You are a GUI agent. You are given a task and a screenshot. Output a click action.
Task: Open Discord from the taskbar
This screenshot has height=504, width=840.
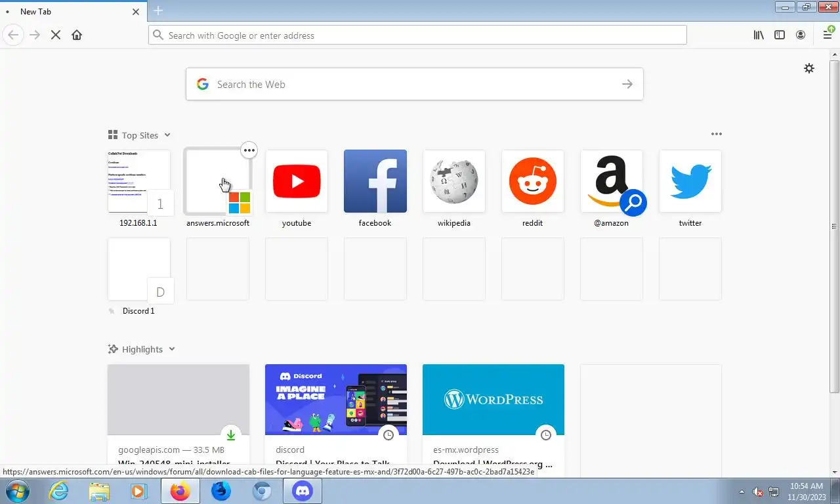303,491
